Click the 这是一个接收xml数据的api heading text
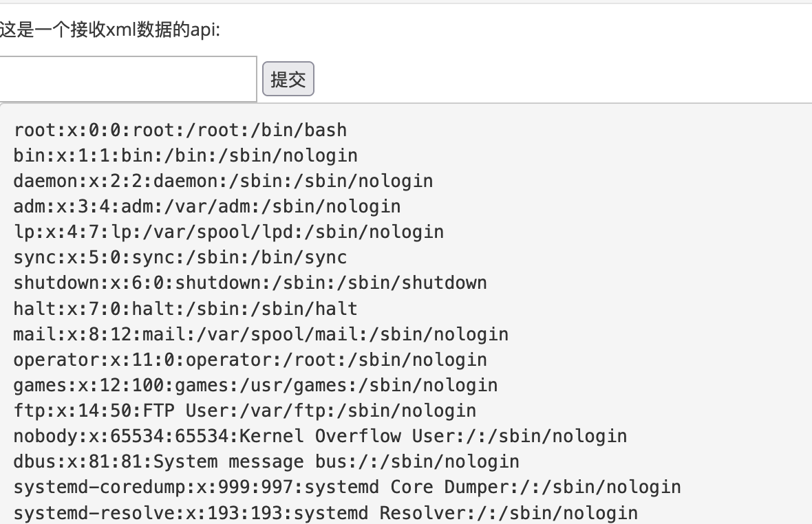The height and width of the screenshot is (524, 812). click(x=110, y=30)
